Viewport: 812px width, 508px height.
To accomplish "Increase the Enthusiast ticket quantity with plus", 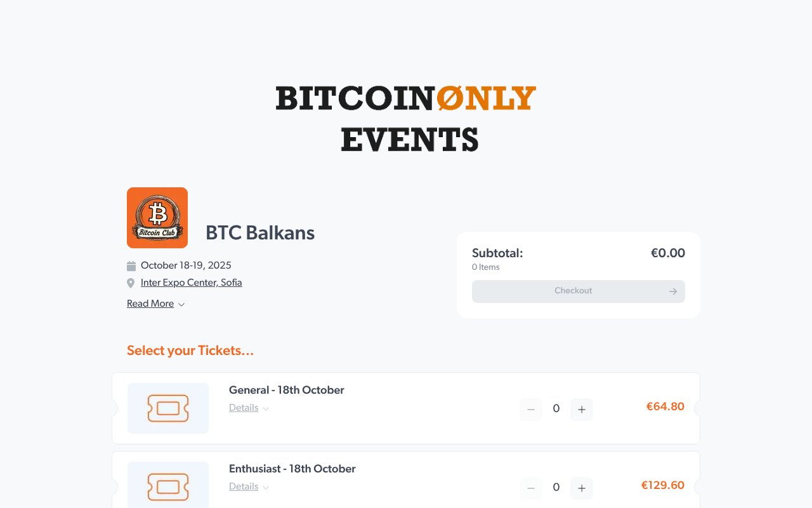I will (581, 488).
